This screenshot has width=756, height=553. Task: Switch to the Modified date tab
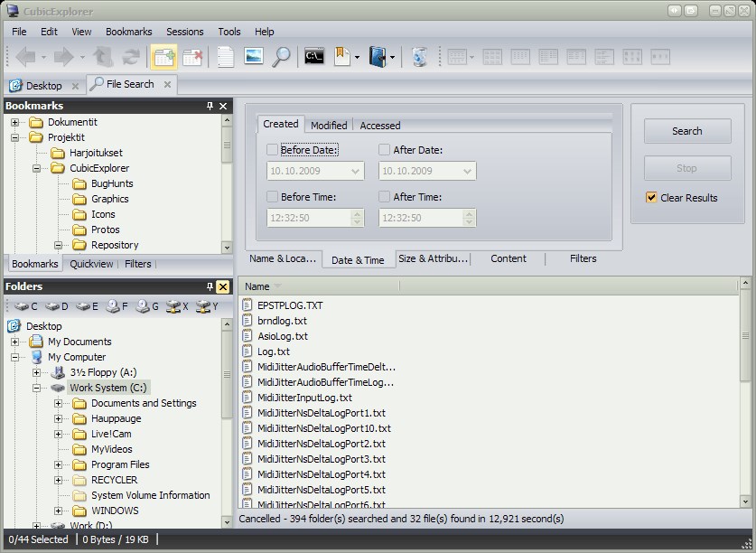pos(329,126)
